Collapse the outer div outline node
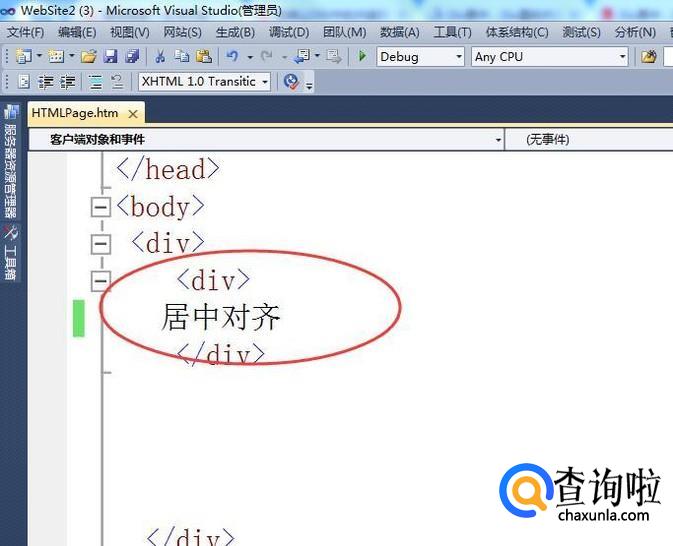Image resolution: width=673 pixels, height=546 pixels. click(x=100, y=243)
